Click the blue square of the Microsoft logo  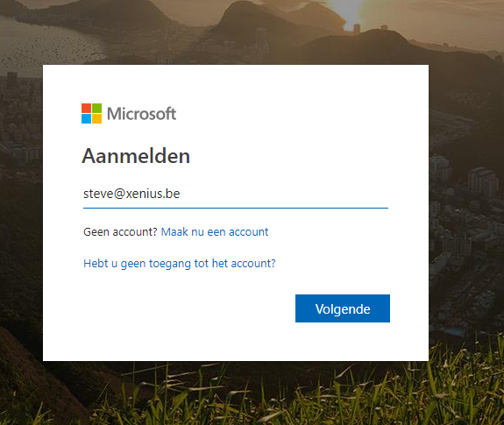coord(86,118)
